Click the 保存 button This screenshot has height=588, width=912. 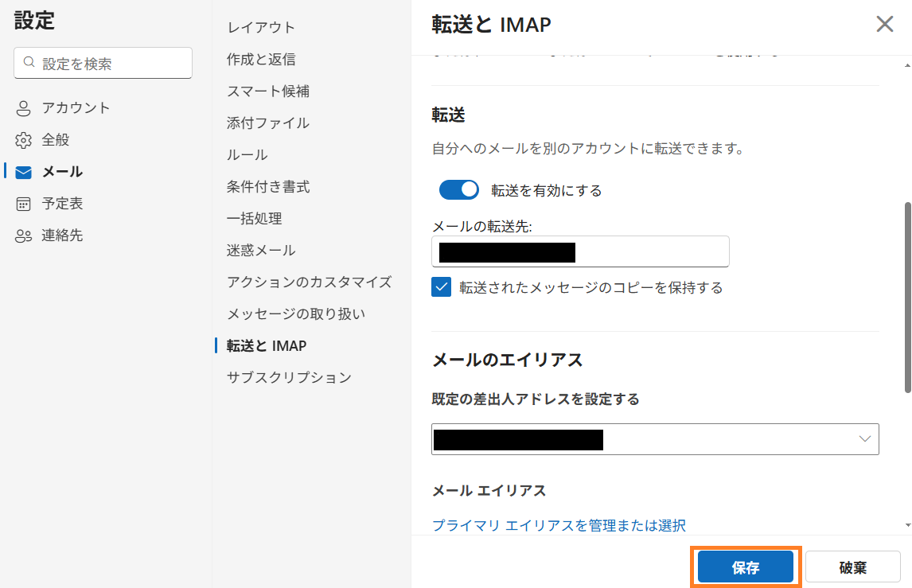coord(746,567)
